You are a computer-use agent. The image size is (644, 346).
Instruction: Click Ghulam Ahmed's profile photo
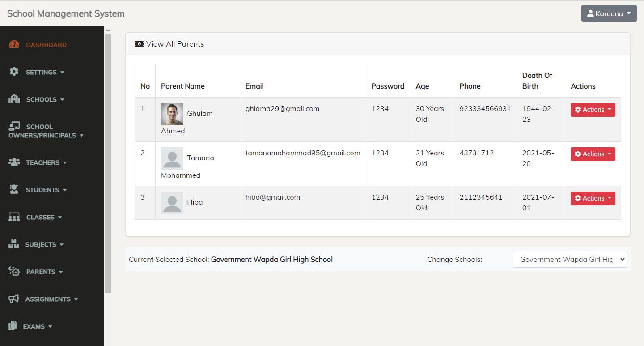click(172, 114)
